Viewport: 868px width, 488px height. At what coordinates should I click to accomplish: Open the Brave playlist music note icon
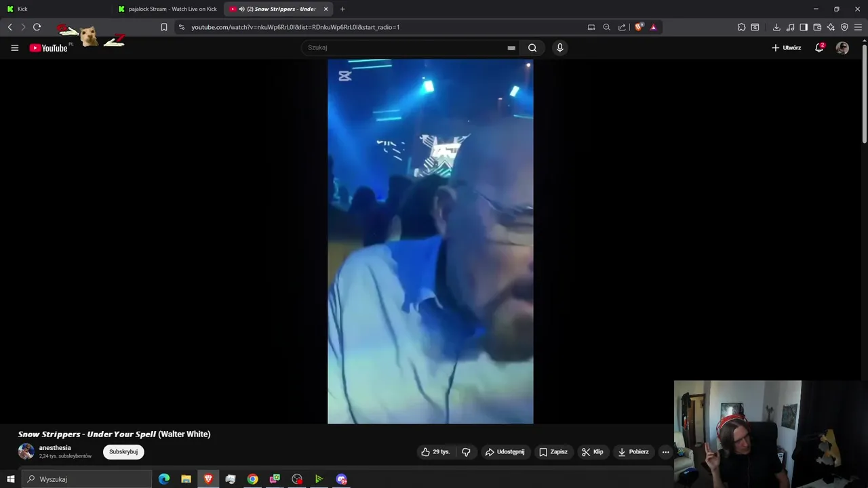(790, 27)
